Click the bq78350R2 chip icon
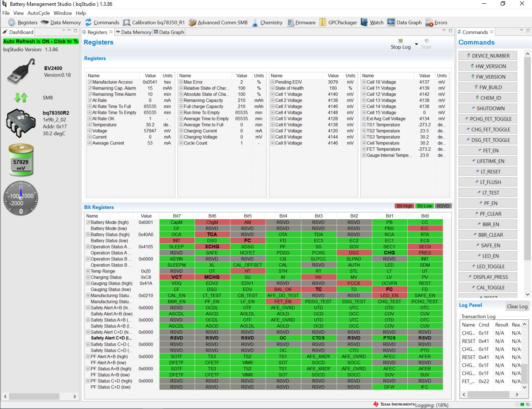532x409 pixels. (21, 122)
